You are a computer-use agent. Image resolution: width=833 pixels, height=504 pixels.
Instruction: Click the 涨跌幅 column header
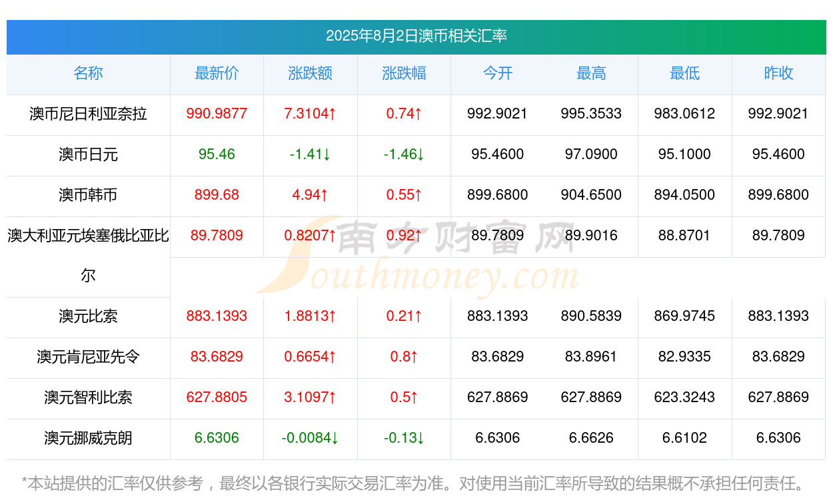coord(404,73)
